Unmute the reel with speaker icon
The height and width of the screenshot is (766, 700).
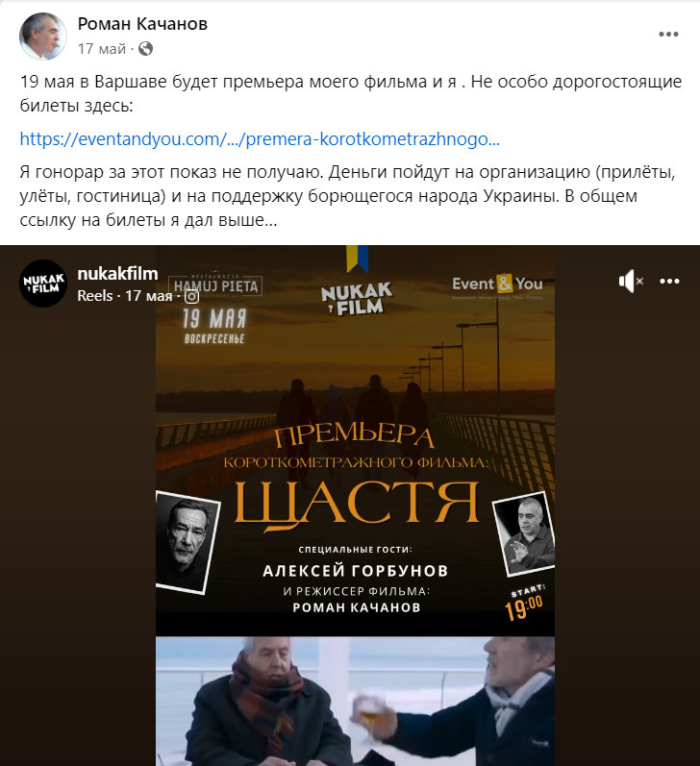pyautogui.click(x=631, y=282)
